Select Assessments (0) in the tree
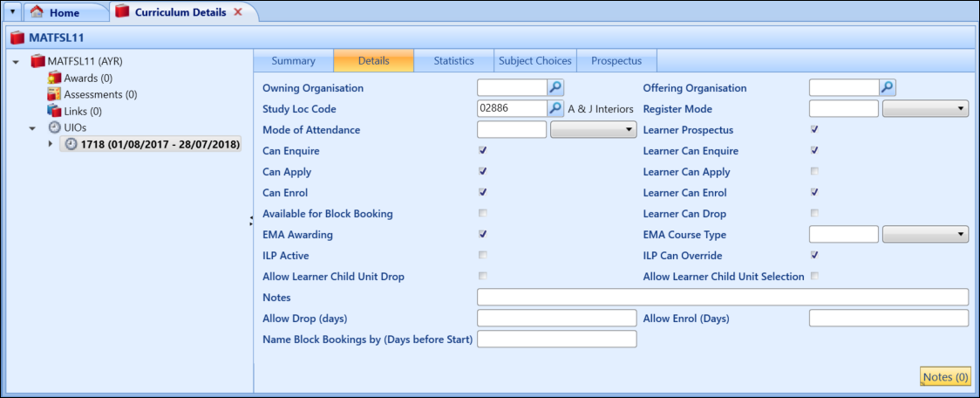 tap(100, 94)
